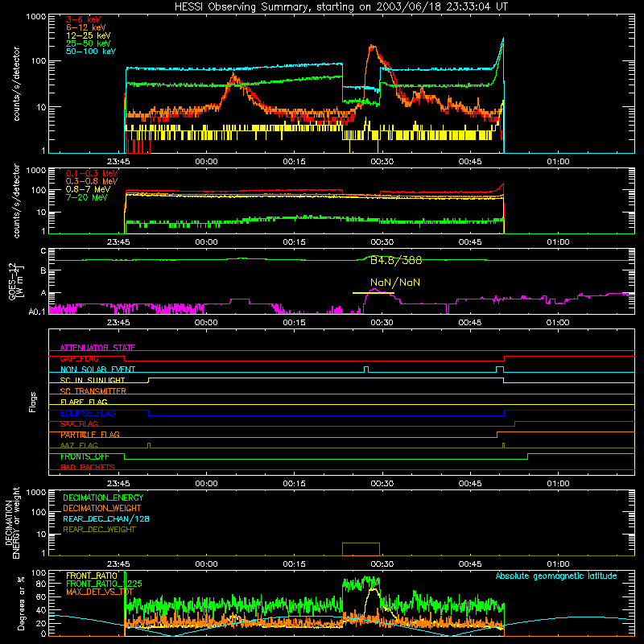
Task: Click the HESSI Observing Summary title
Action: pos(341,6)
